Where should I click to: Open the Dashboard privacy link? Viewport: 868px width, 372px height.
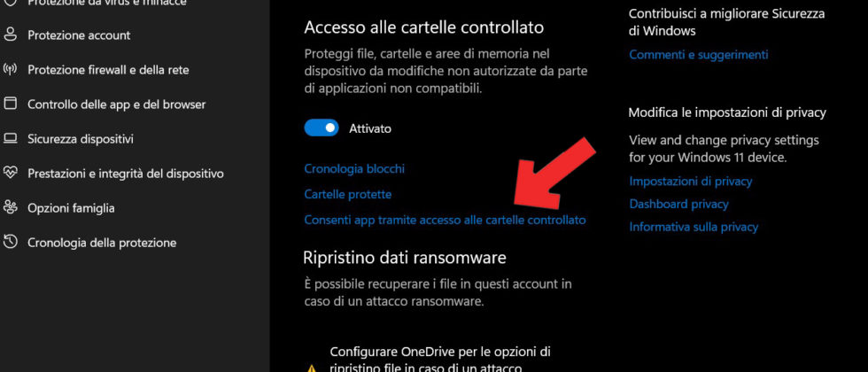678,204
